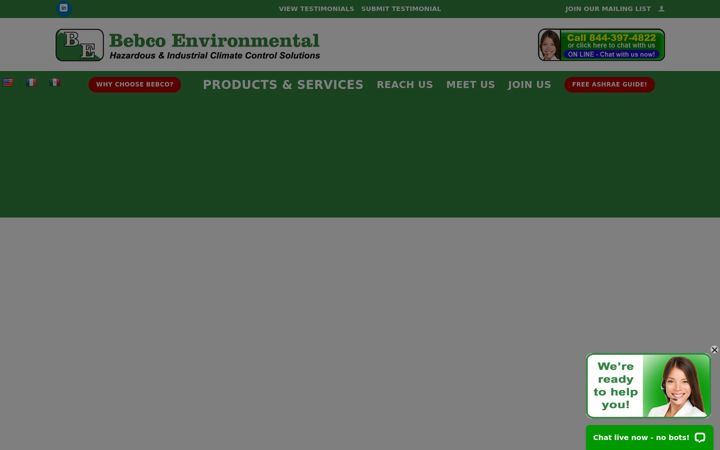Open Submit Testimonial link
720x450 pixels.
[x=401, y=9]
